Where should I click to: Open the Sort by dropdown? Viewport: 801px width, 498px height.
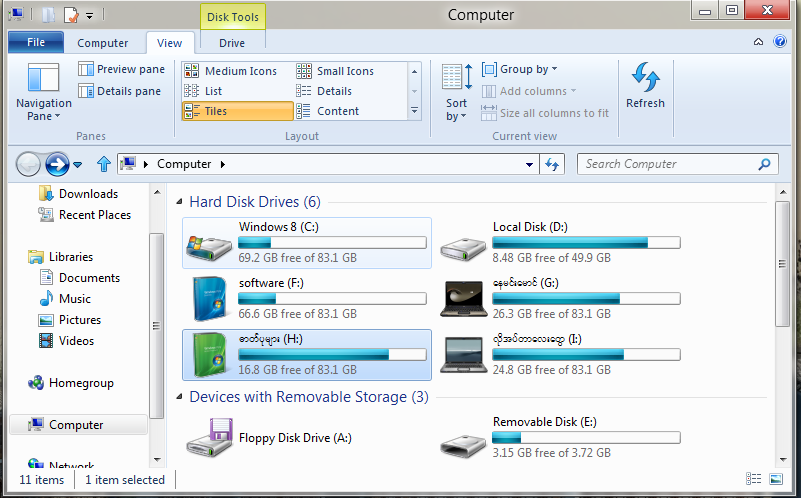[456, 92]
